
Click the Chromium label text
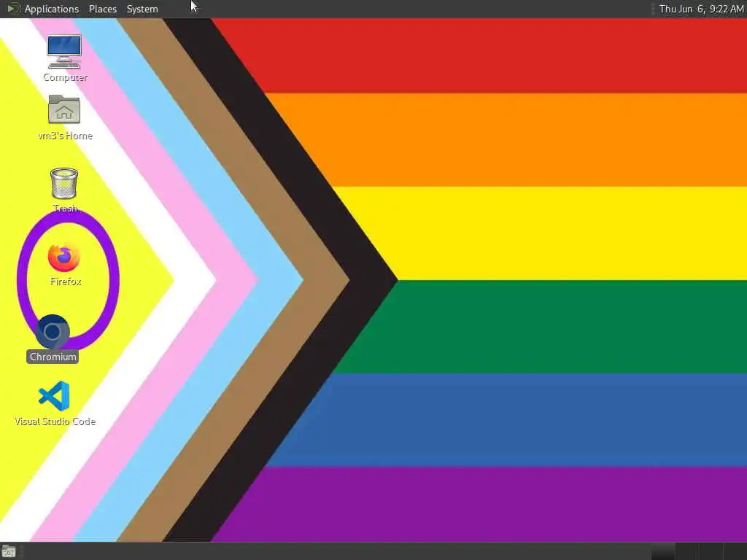click(53, 357)
